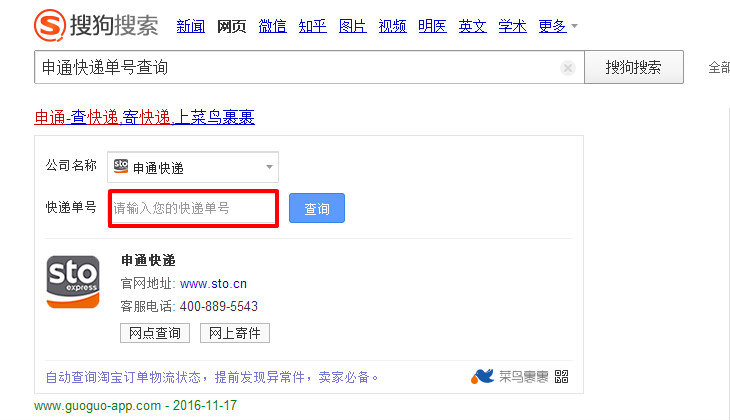Click the Sogou orange S logo
730x420 pixels.
click(x=49, y=25)
